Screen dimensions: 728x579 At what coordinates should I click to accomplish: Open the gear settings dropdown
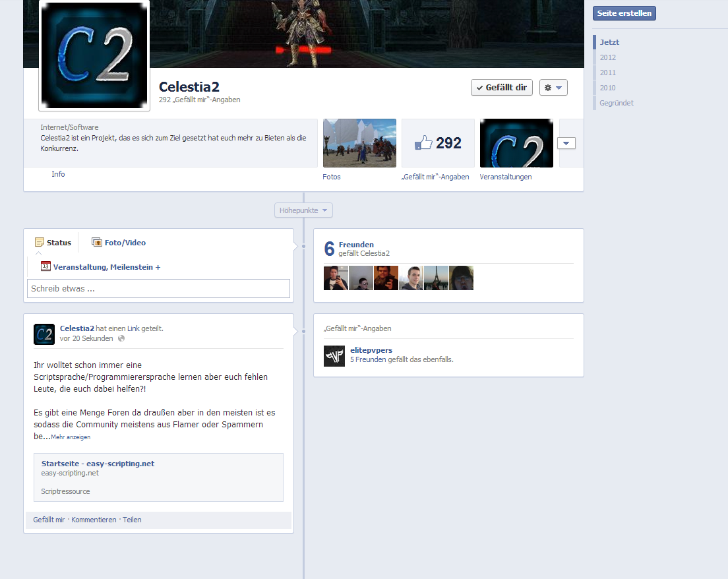tap(553, 87)
